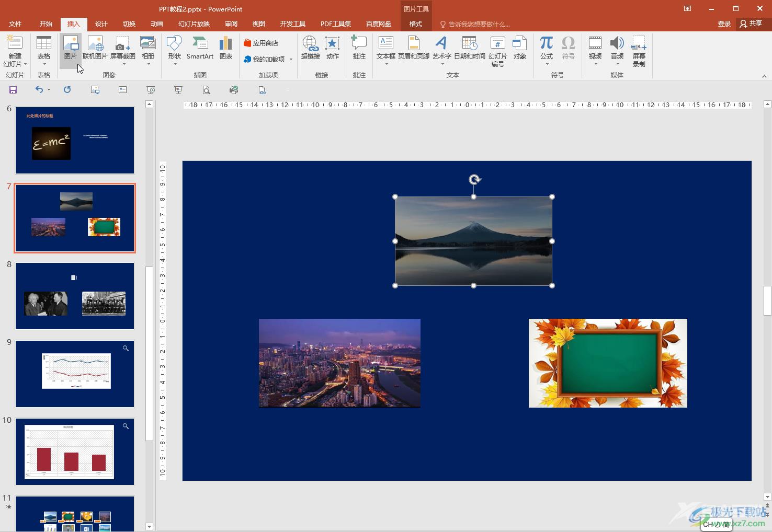The width and height of the screenshot is (772, 532).
Task: Click the main editor vertical scrollbar thumb
Action: [767, 300]
